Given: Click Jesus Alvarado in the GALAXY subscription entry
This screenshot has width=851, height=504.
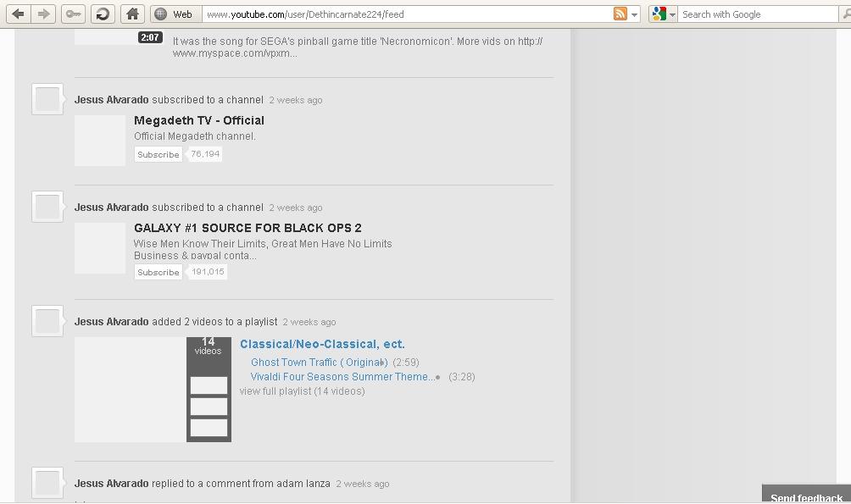Looking at the screenshot, I should click(111, 208).
